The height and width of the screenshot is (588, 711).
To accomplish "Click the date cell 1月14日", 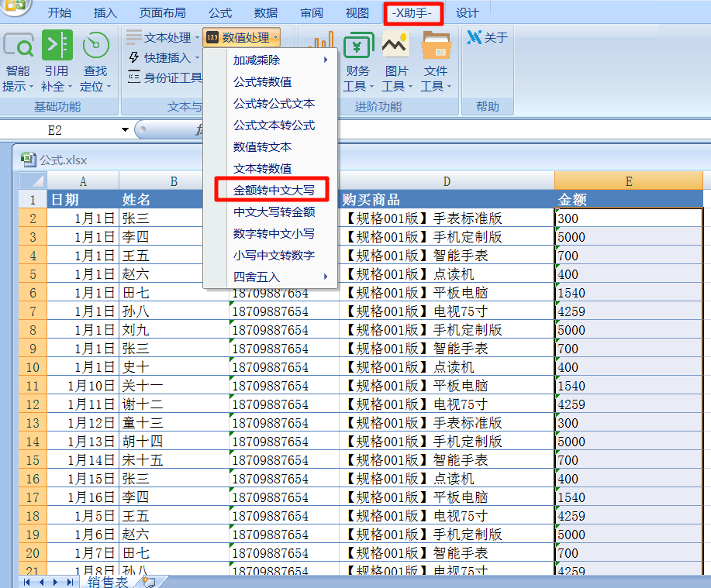I will [83, 460].
